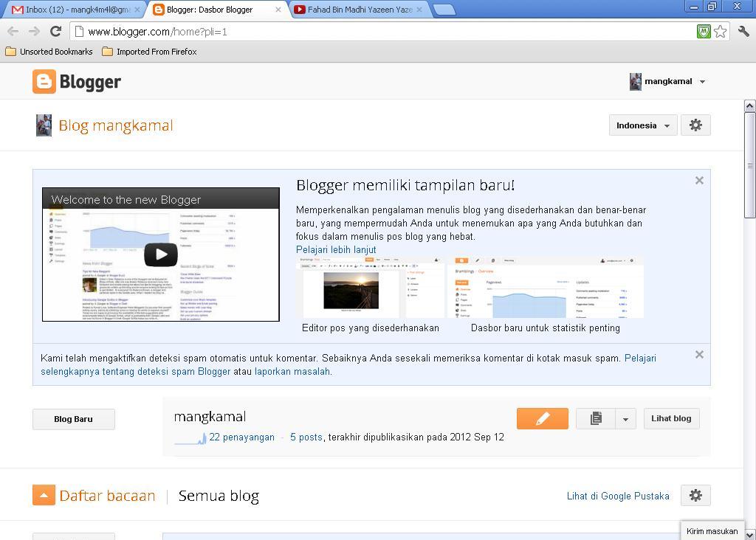Collapse Daftar bacaan with orange arrow
The width and height of the screenshot is (756, 540).
coord(44,495)
